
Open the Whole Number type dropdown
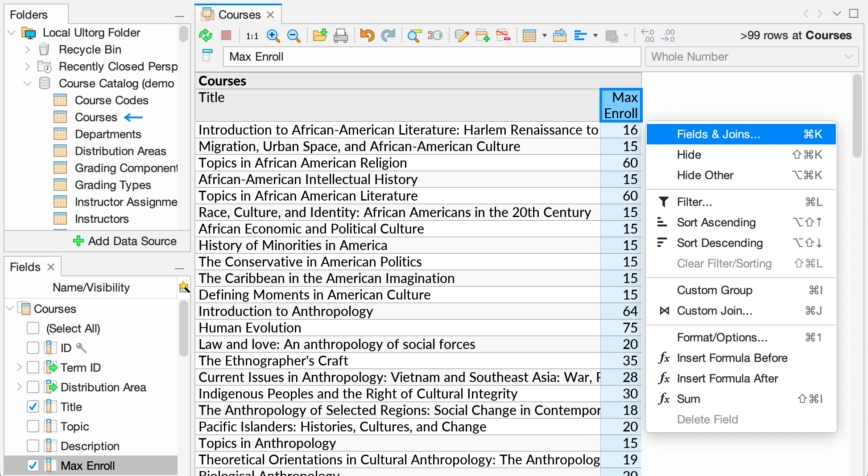[x=848, y=57]
